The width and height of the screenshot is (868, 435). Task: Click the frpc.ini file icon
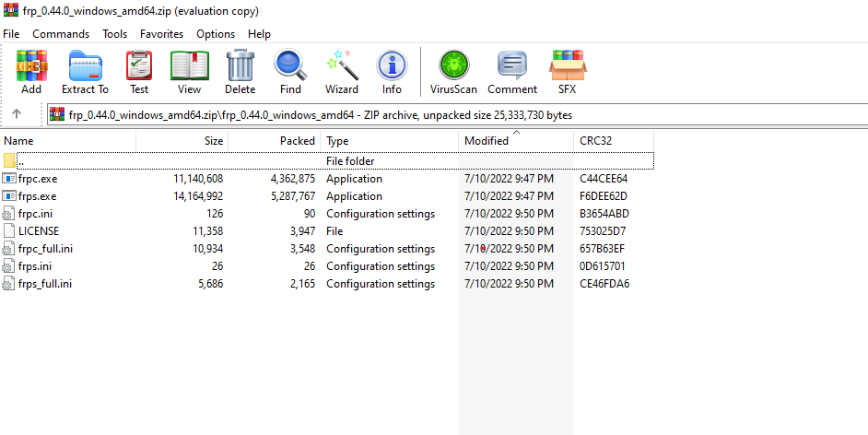9,214
